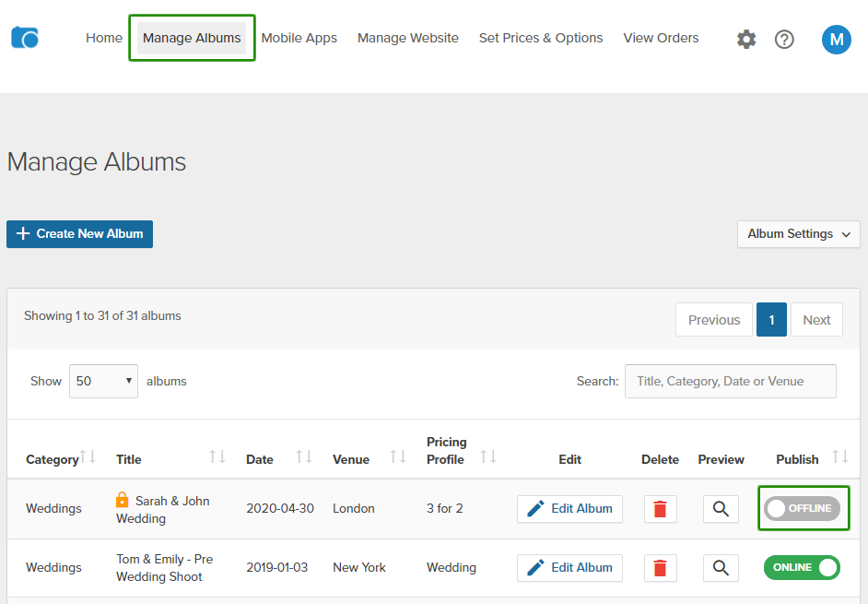This screenshot has height=604, width=868.
Task: Preview the Sarah & John Wedding album
Action: [721, 509]
